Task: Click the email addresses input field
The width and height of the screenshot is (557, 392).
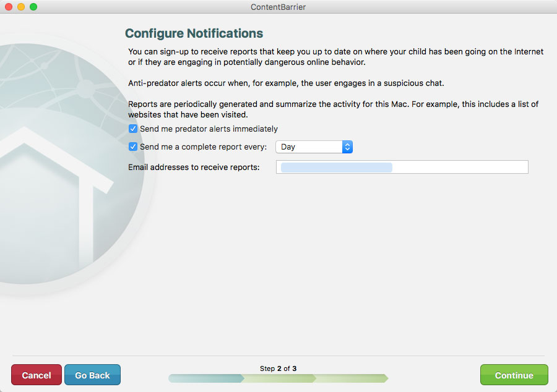Action: [402, 167]
